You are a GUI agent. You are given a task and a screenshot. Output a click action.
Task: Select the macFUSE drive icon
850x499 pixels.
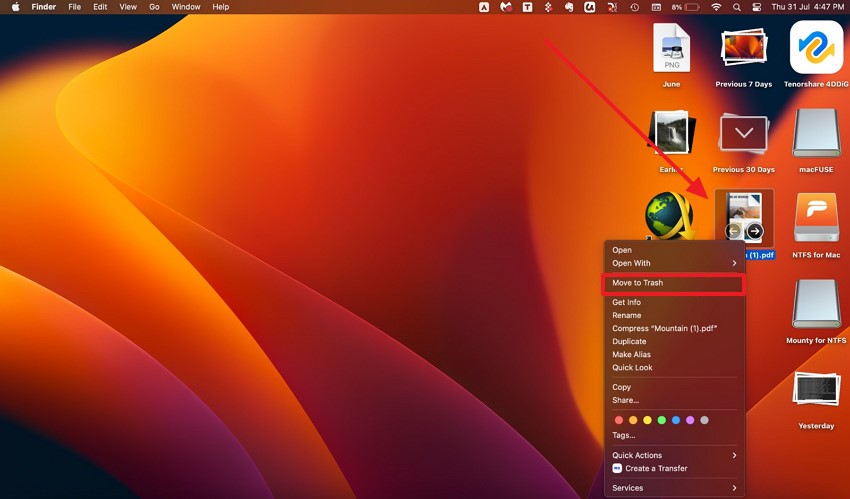click(816, 133)
